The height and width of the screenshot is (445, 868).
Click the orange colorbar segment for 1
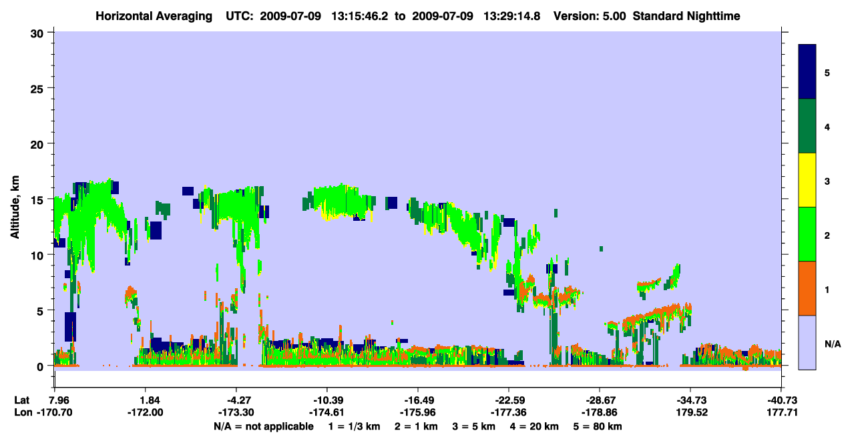[x=807, y=288]
